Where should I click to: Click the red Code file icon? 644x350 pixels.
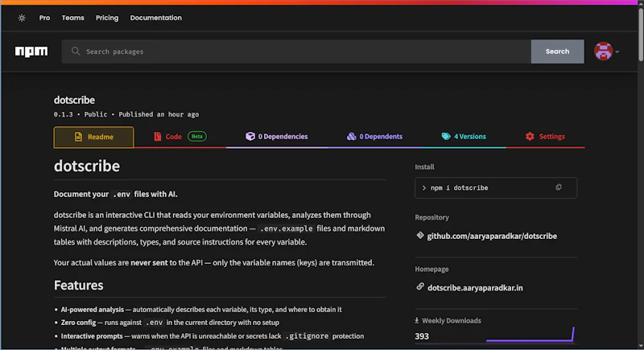point(157,137)
